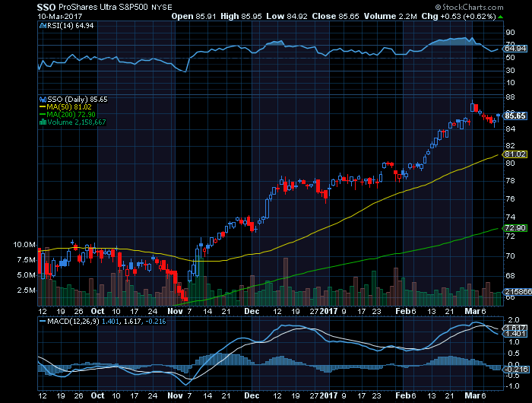Click the 2017 label on MACD panel axis
This screenshot has width=532, height=403.
click(x=329, y=396)
